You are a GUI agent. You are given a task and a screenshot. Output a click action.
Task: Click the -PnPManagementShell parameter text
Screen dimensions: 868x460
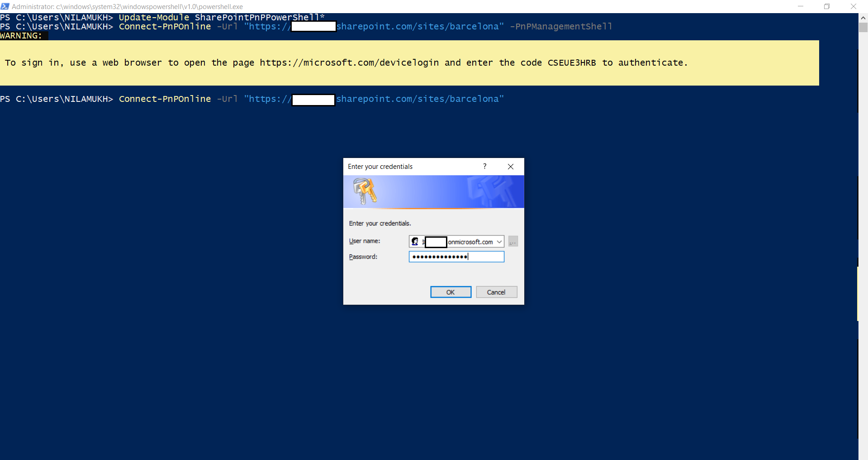[x=561, y=26]
